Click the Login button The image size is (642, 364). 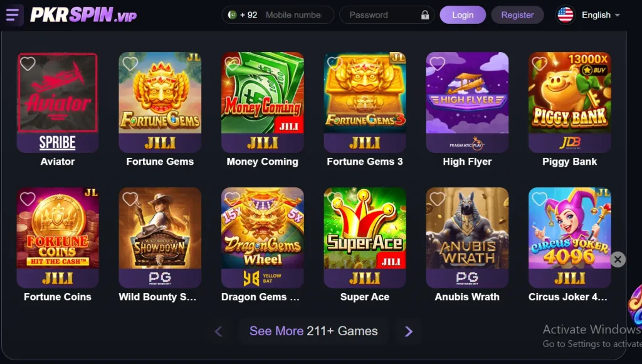463,15
